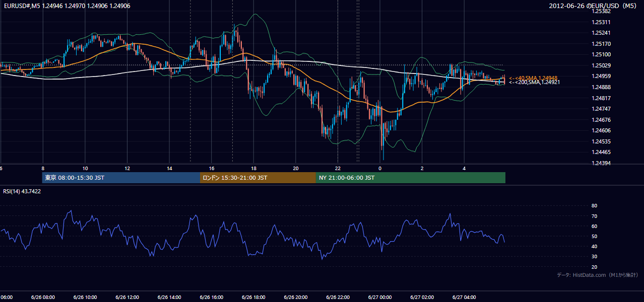Click bottom time label 6/27 04:00
The image size is (644, 302).
[x=464, y=297]
